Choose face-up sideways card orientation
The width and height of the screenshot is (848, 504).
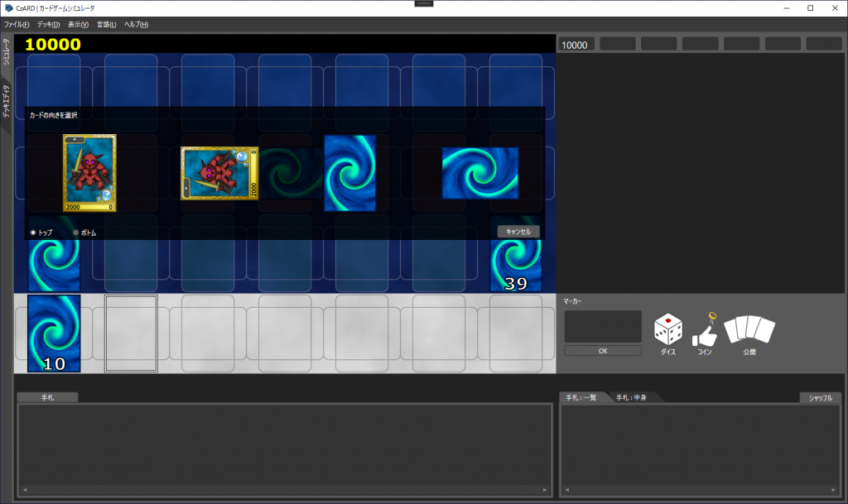pyautogui.click(x=219, y=173)
